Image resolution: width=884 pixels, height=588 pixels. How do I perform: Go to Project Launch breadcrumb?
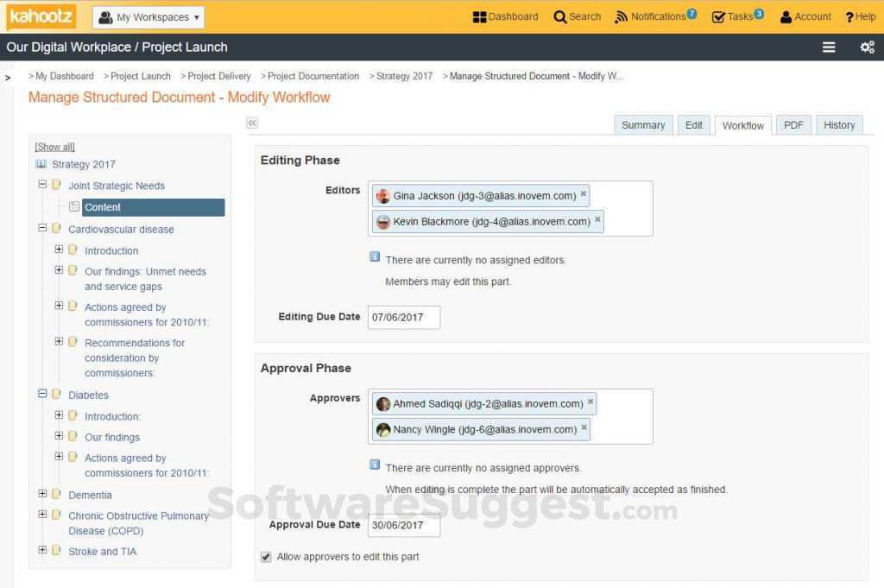[141, 76]
